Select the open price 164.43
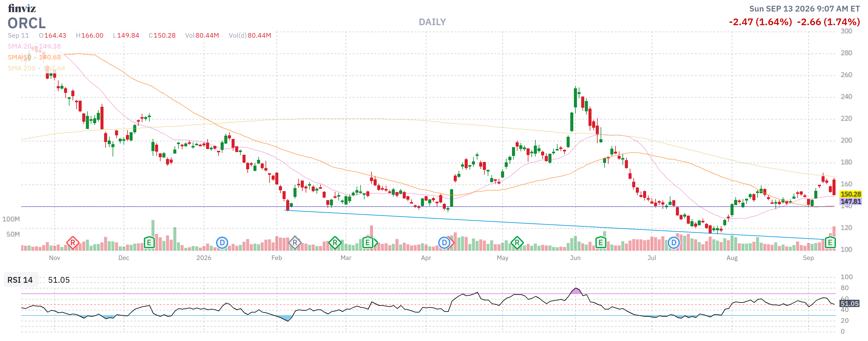The width and height of the screenshot is (868, 341). pyautogui.click(x=55, y=35)
